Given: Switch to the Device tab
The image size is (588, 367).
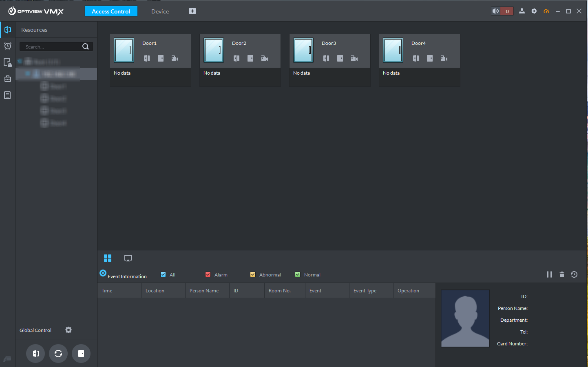Looking at the screenshot, I should coord(159,11).
